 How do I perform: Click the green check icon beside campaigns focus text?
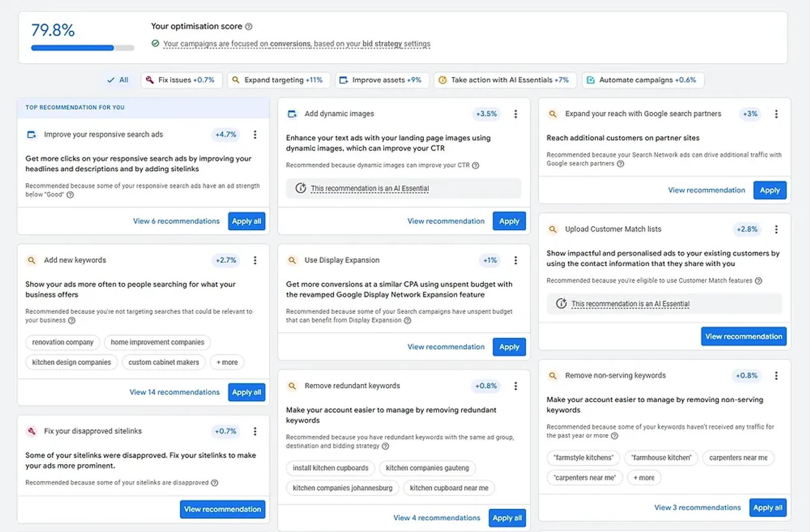pos(155,44)
